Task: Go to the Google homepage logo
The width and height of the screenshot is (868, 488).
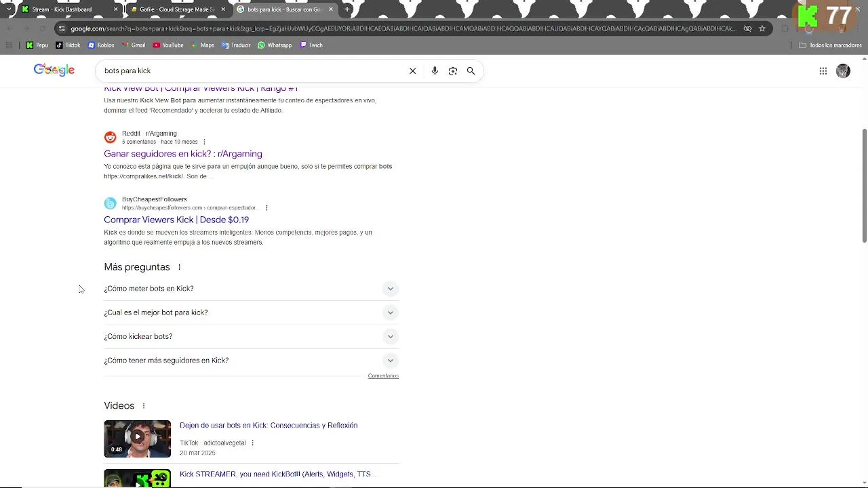Action: [x=54, y=70]
